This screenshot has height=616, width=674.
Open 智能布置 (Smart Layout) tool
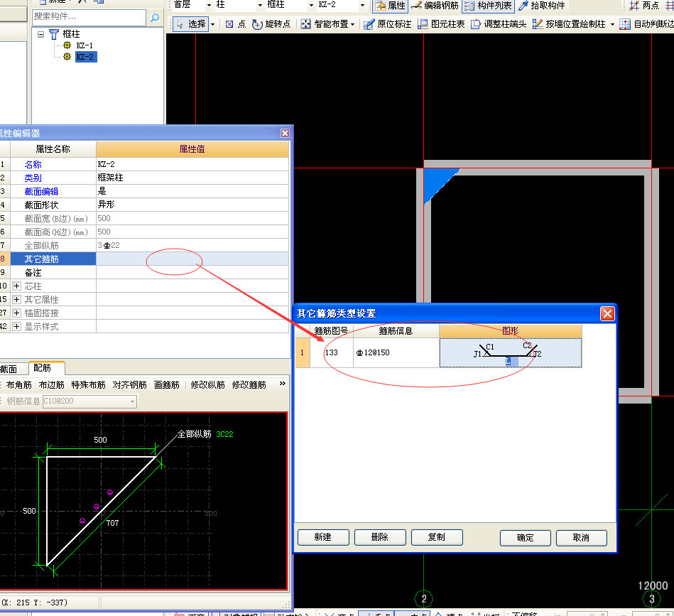pos(324,24)
